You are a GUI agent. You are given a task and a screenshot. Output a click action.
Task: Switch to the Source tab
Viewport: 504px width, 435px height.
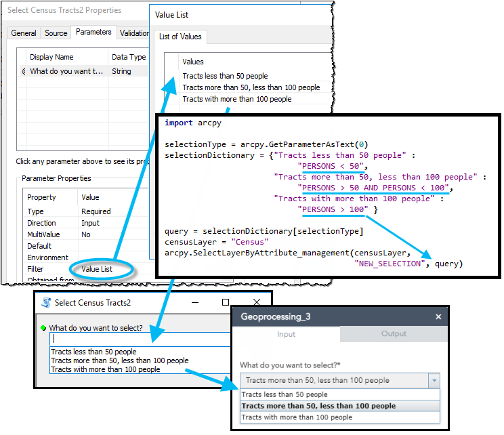(x=56, y=33)
